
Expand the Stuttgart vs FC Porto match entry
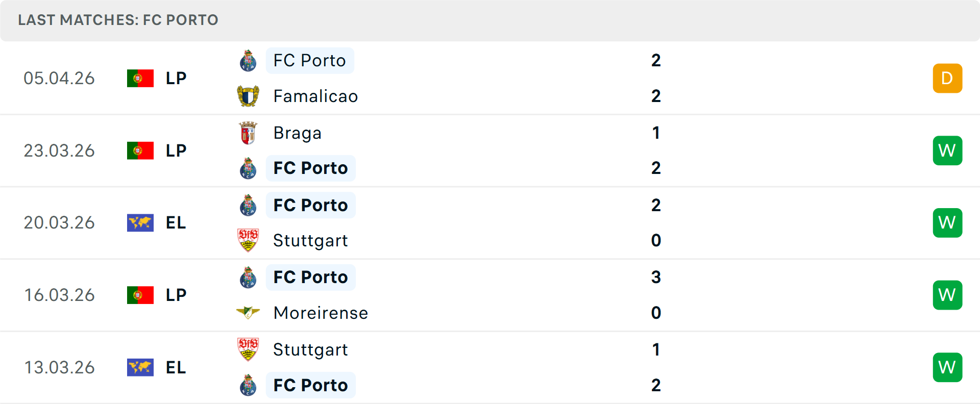(x=490, y=367)
